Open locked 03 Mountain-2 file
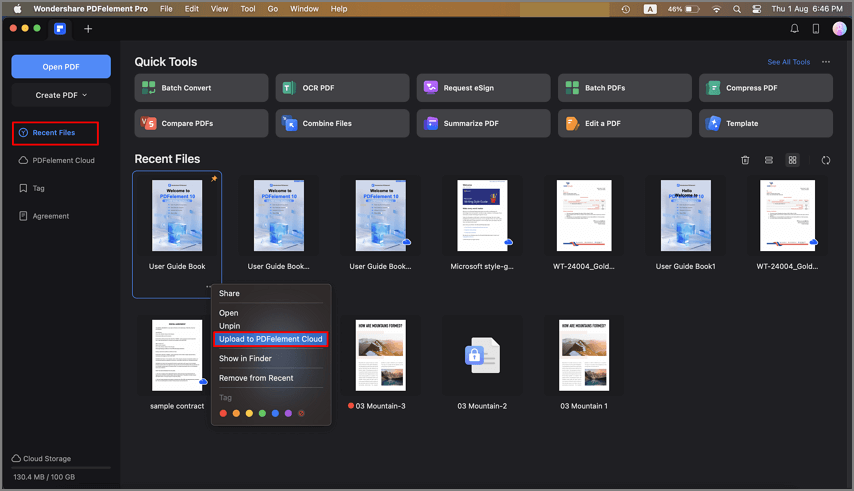The image size is (854, 491). click(482, 355)
